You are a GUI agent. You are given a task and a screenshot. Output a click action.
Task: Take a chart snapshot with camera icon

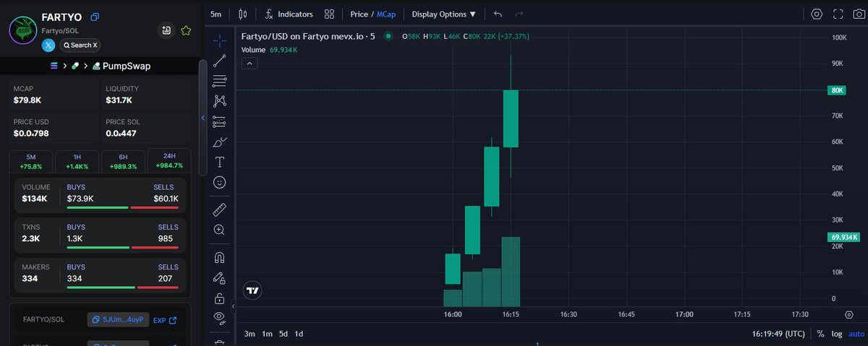pos(859,14)
